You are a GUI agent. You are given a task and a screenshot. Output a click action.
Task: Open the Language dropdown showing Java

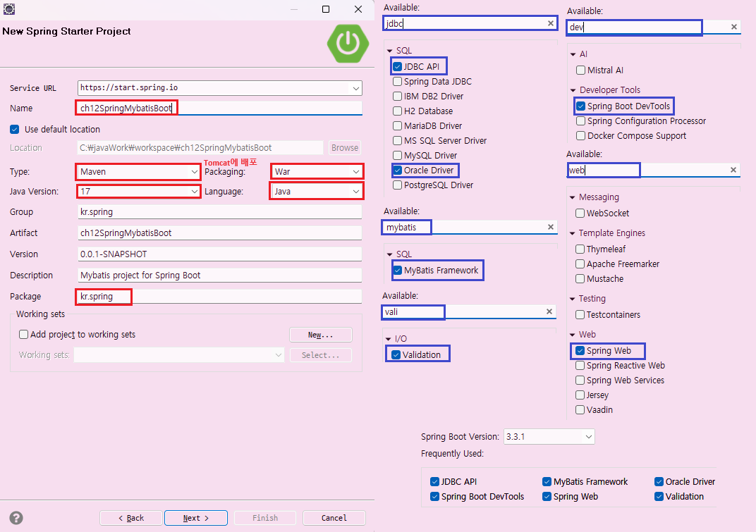356,191
